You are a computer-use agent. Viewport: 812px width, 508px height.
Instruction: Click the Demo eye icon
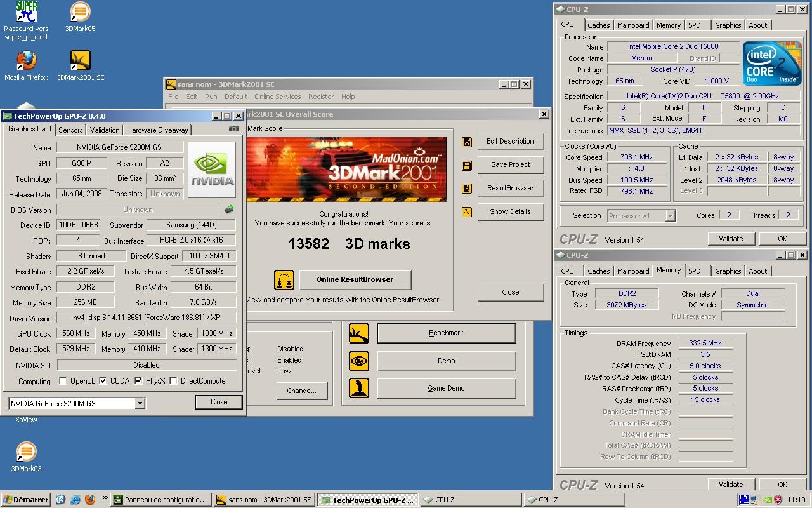tap(359, 361)
